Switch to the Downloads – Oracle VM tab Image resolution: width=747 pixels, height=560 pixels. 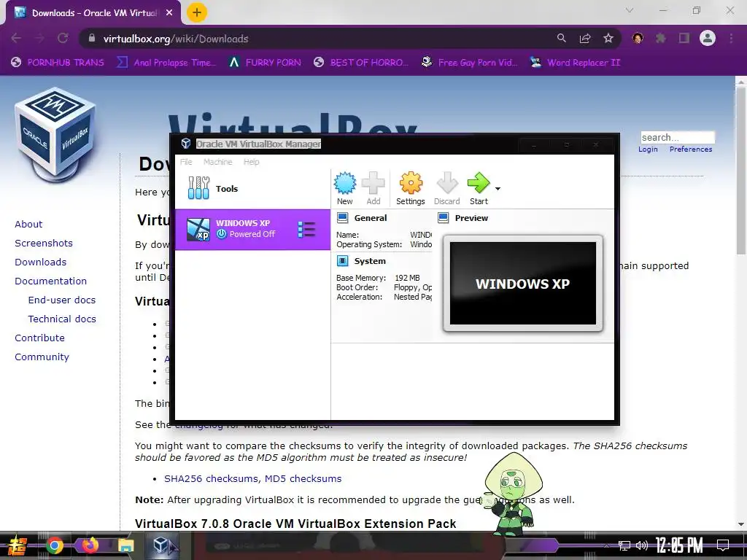coord(93,13)
